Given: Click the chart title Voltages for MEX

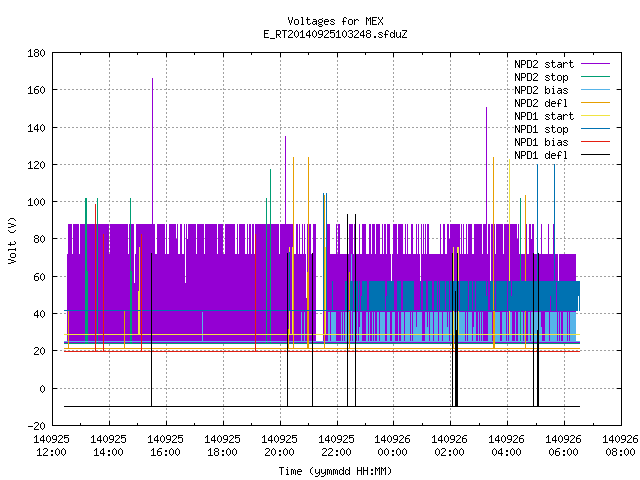Looking at the screenshot, I should [x=335, y=21].
